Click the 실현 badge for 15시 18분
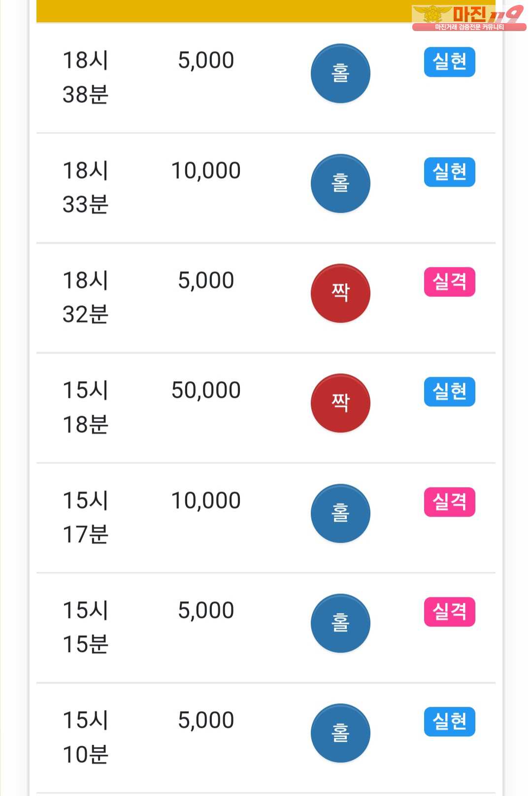Viewport: 532px width, 796px height. (449, 392)
